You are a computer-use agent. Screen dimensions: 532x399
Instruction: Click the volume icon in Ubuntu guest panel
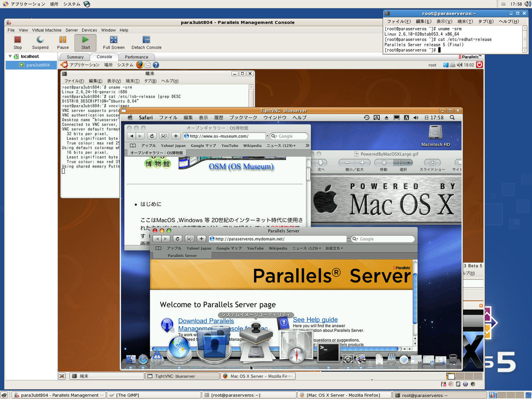[459, 65]
